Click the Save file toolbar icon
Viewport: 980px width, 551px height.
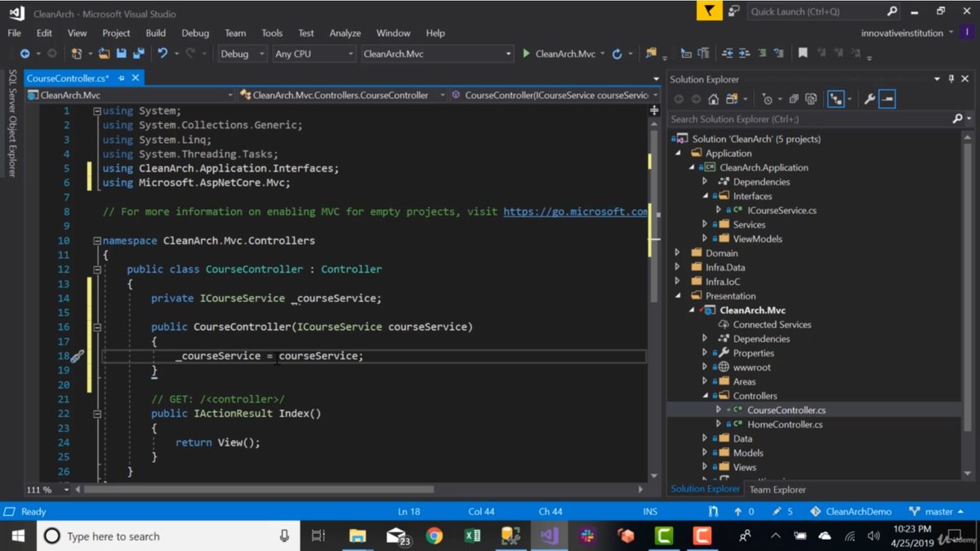121,54
